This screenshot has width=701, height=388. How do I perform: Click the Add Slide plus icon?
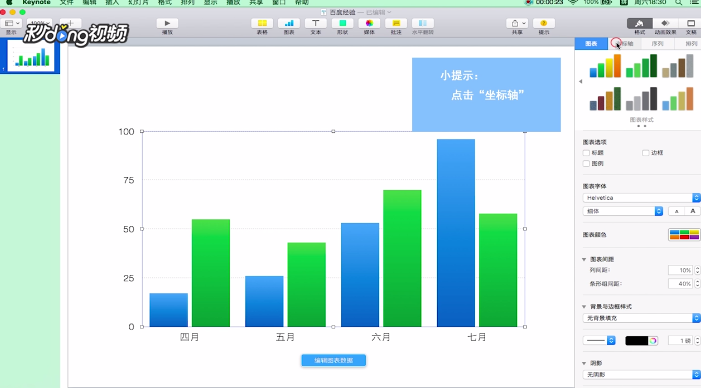click(70, 23)
